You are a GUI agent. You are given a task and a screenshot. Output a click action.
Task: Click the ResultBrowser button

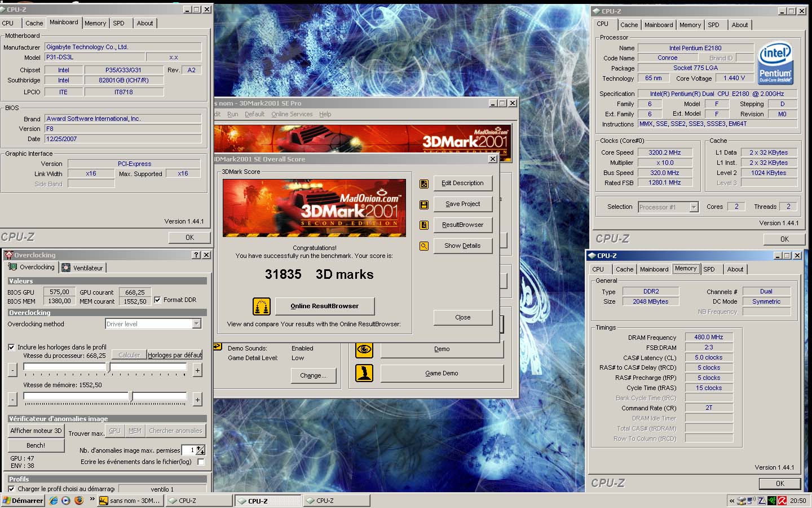(463, 225)
